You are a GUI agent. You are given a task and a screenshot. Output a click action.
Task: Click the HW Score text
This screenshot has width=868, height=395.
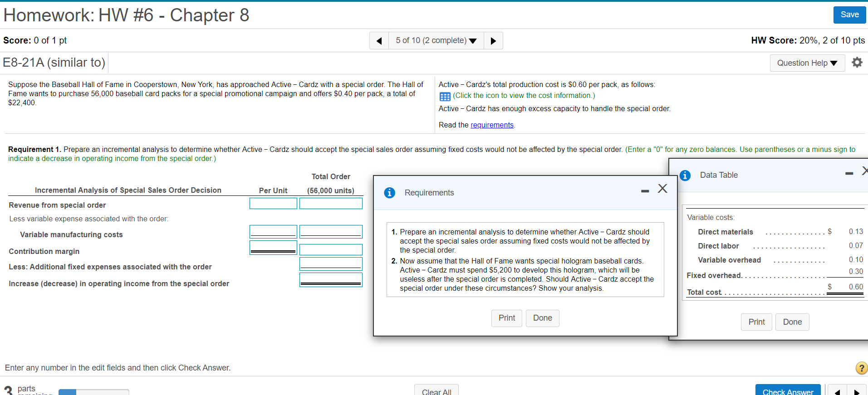(x=808, y=40)
